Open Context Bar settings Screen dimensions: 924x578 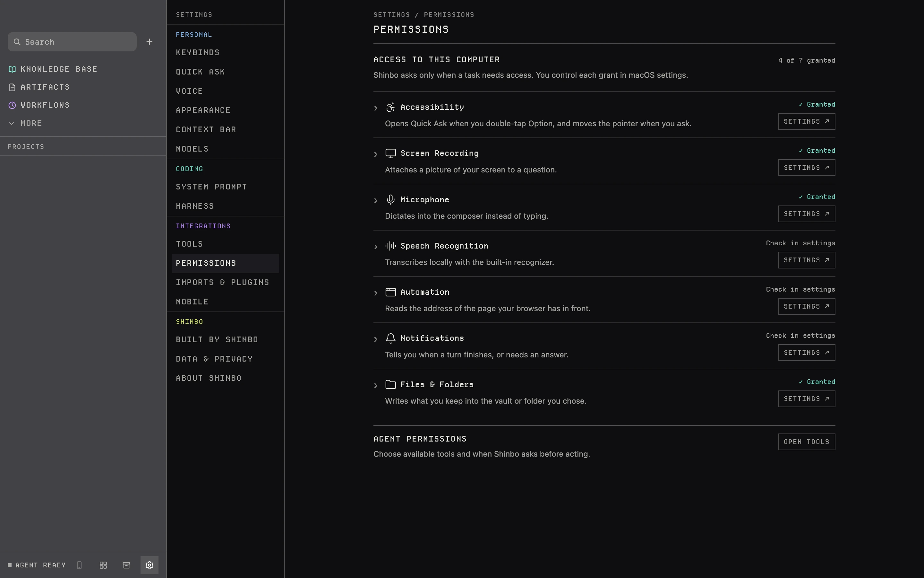(x=225, y=130)
